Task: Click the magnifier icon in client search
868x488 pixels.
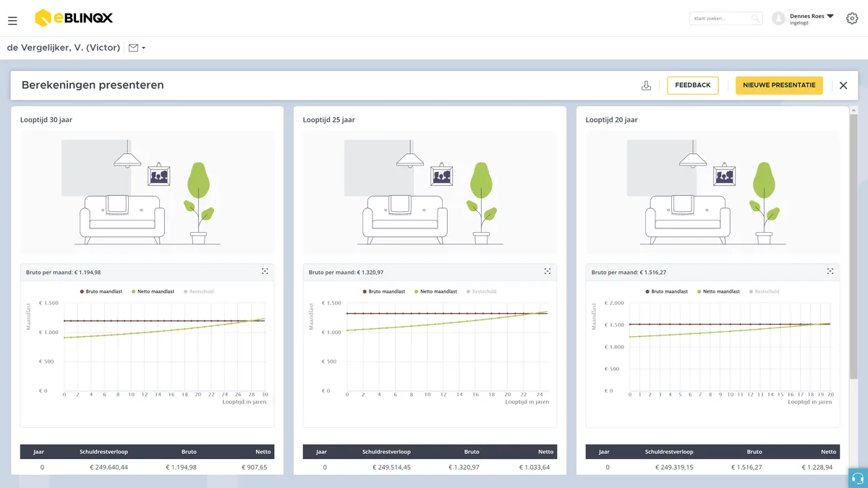Action: click(755, 18)
